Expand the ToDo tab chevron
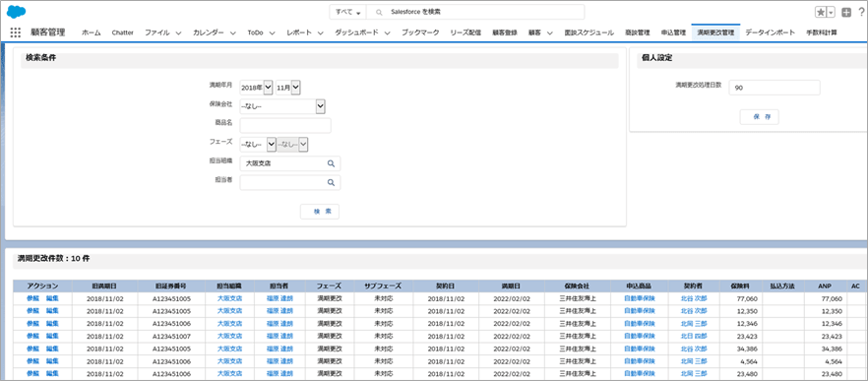868x381 pixels. [x=272, y=33]
